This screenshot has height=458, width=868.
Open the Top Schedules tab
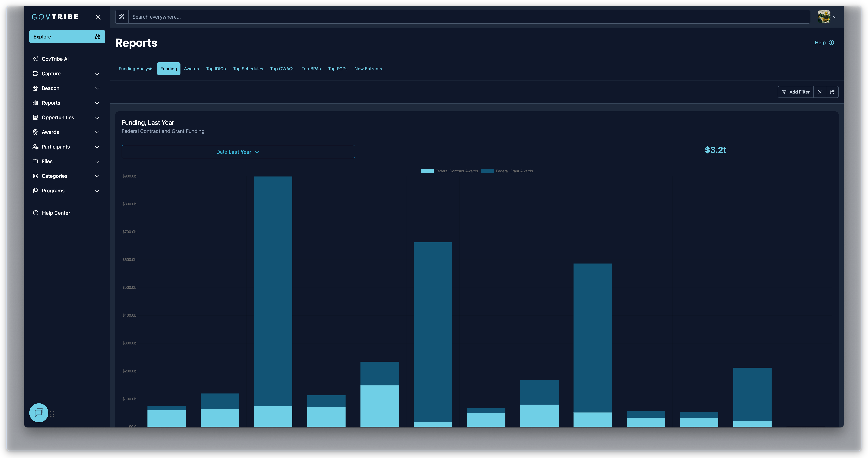[x=248, y=69]
